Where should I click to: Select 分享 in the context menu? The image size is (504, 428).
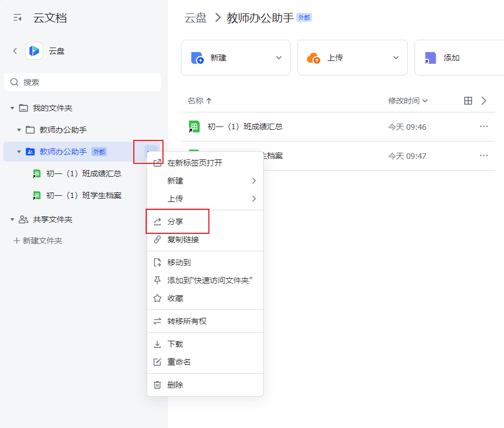click(x=205, y=222)
